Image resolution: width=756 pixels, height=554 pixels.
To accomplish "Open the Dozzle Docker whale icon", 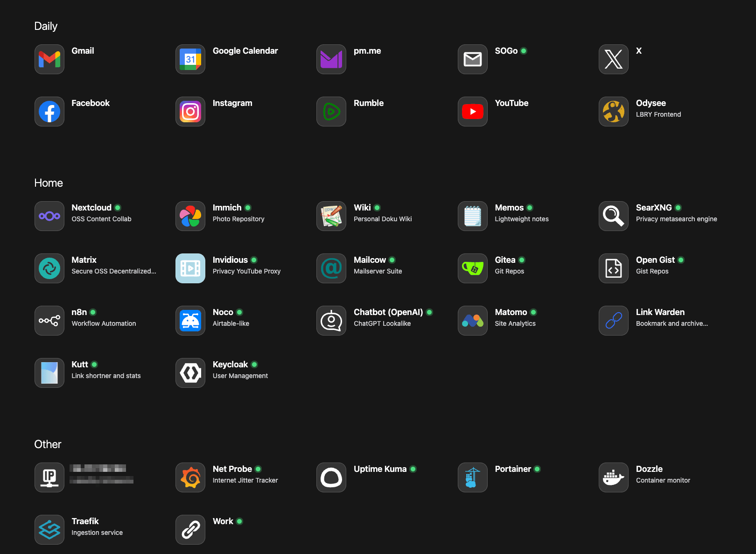I will click(614, 477).
